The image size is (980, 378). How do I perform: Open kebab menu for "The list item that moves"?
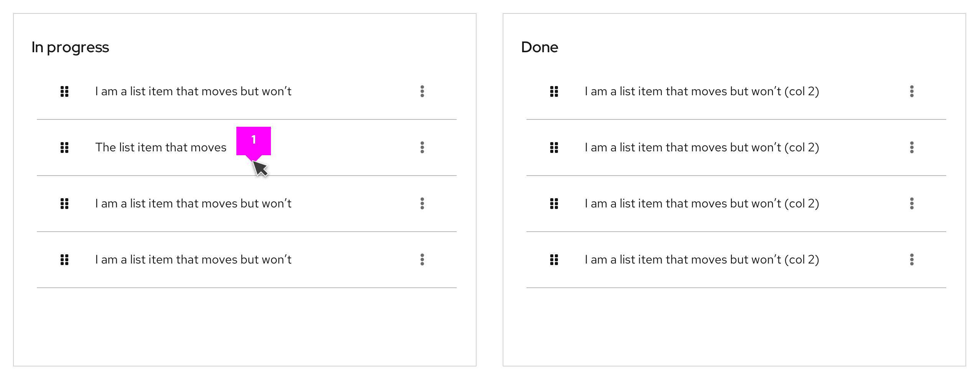point(422,148)
